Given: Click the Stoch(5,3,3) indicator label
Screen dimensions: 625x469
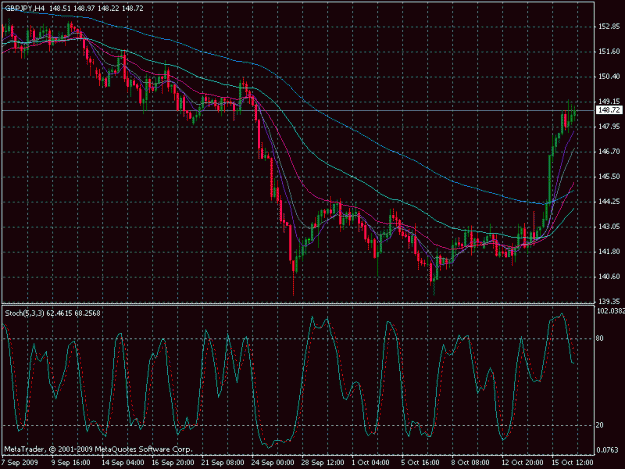Looking at the screenshot, I should (x=25, y=313).
